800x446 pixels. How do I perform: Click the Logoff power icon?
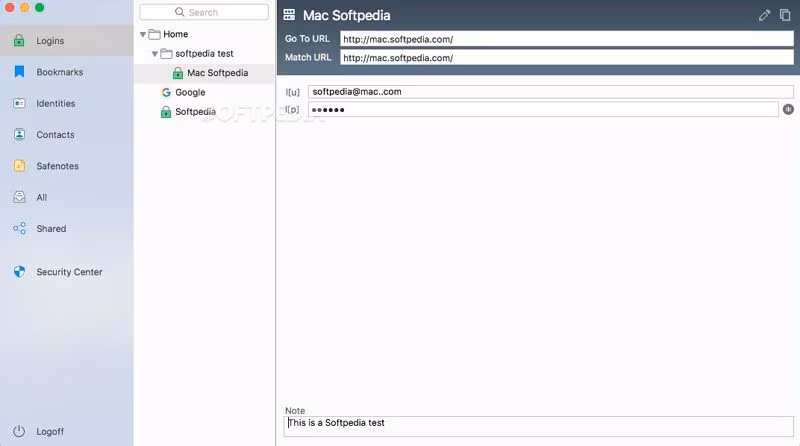(x=19, y=431)
